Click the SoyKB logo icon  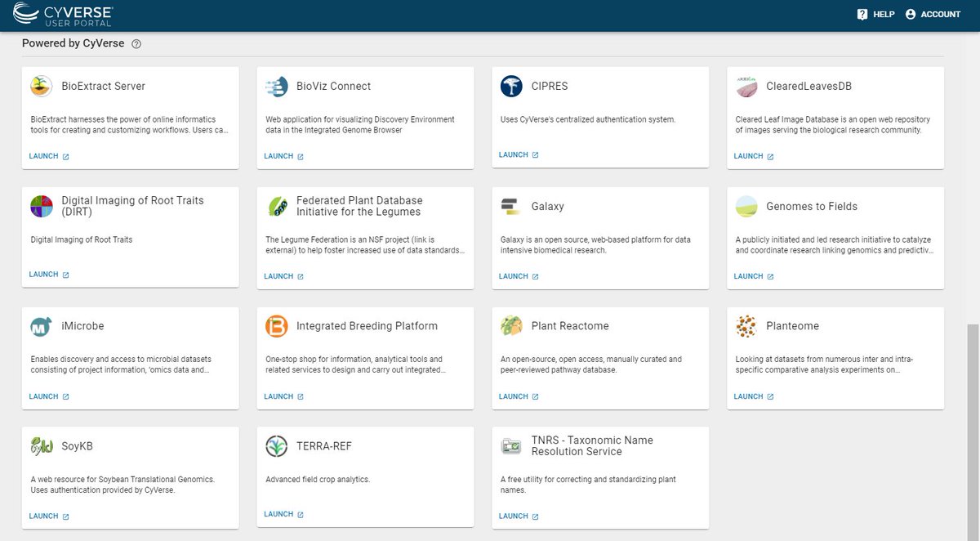pos(42,446)
